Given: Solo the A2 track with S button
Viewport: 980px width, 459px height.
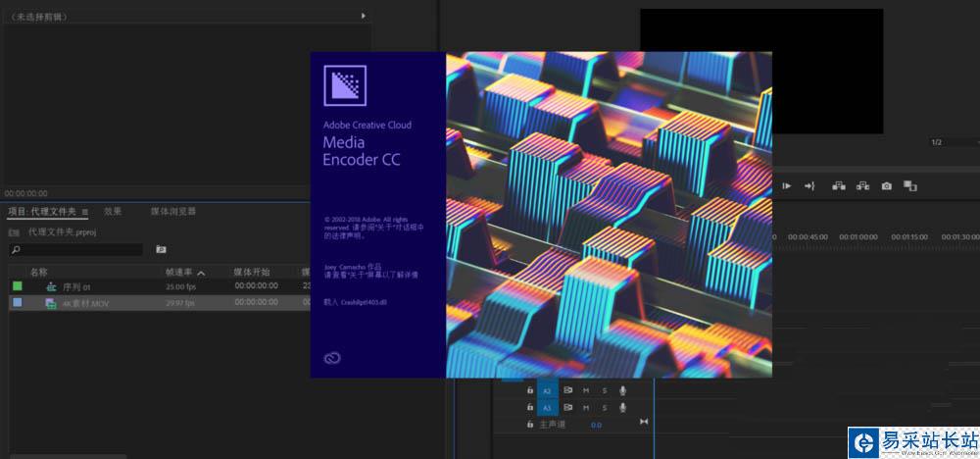Looking at the screenshot, I should [x=605, y=391].
